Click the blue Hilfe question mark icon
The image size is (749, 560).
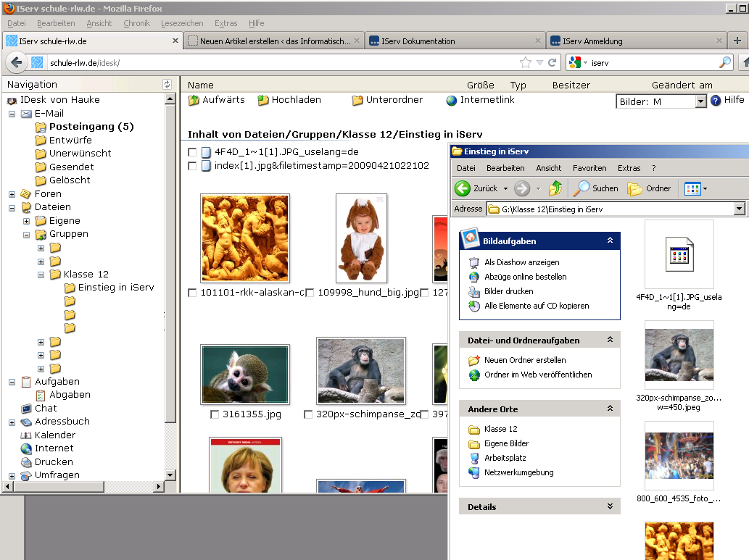tap(716, 101)
